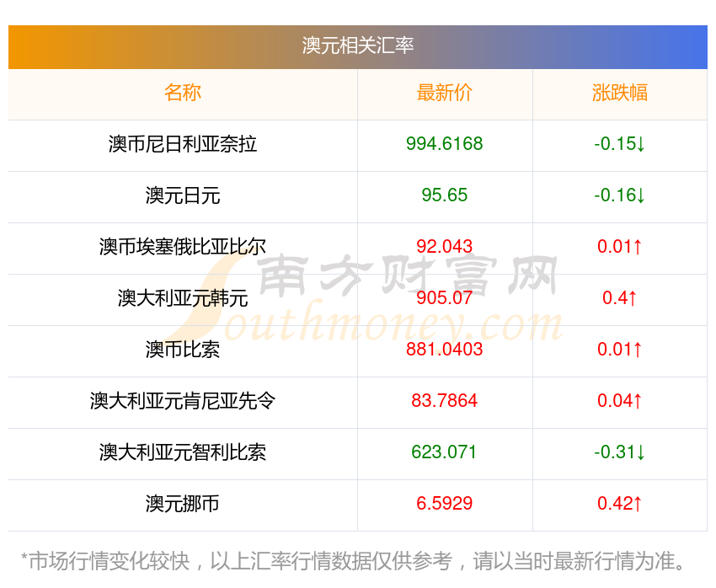Click the price 6.5929
Screen dimensions: 716x588
(444, 504)
